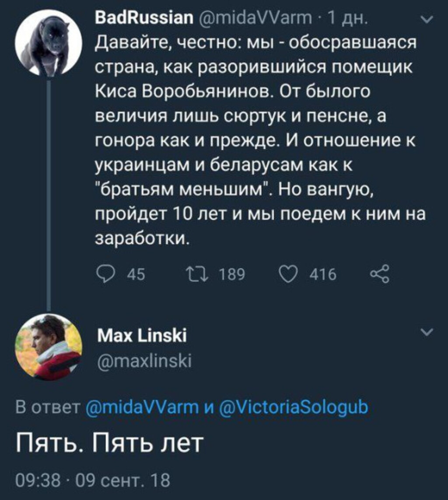Click the 189 retweet count
Screen dimensions: 448x500
[232, 275]
